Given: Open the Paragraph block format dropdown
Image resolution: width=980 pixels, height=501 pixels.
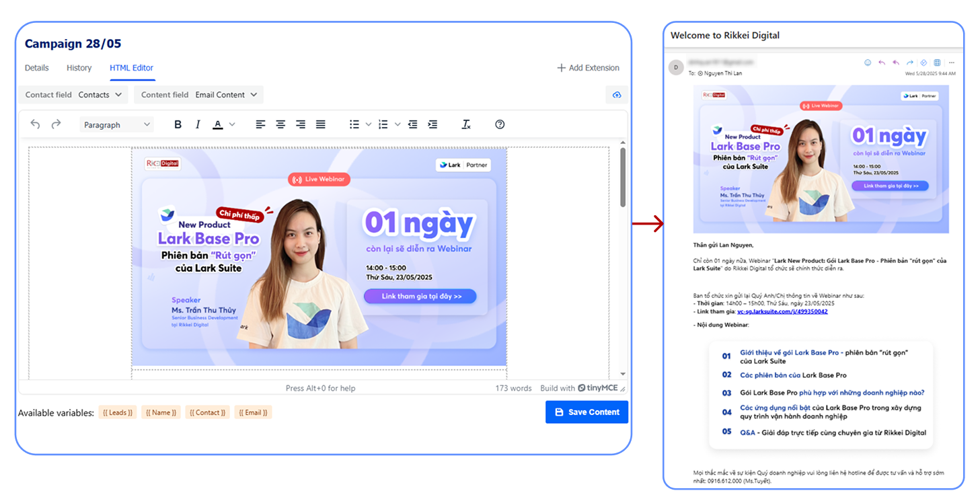Looking at the screenshot, I should tap(116, 124).
